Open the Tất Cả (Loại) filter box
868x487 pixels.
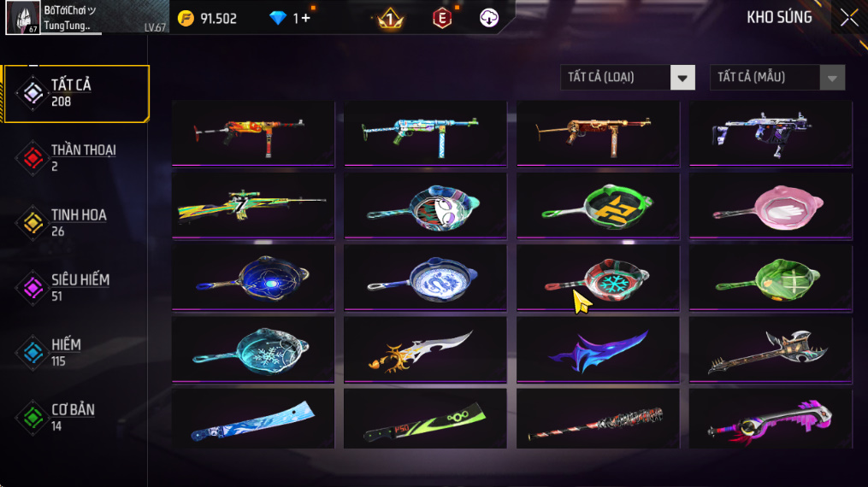click(x=627, y=78)
